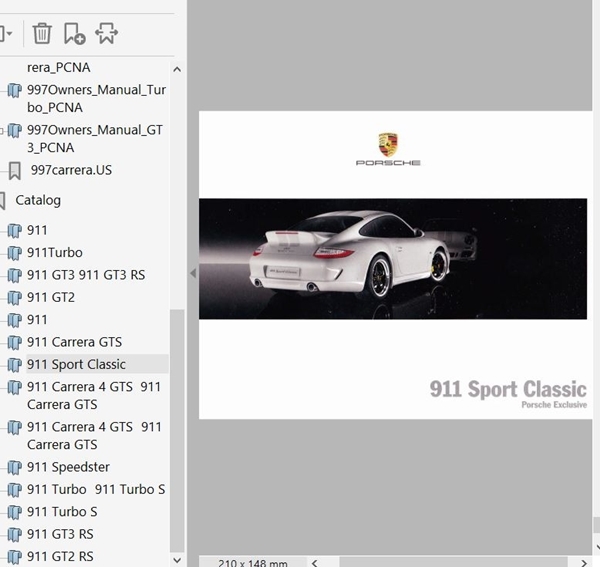Select the Catalog bookmark
600x567 pixels.
click(38, 200)
